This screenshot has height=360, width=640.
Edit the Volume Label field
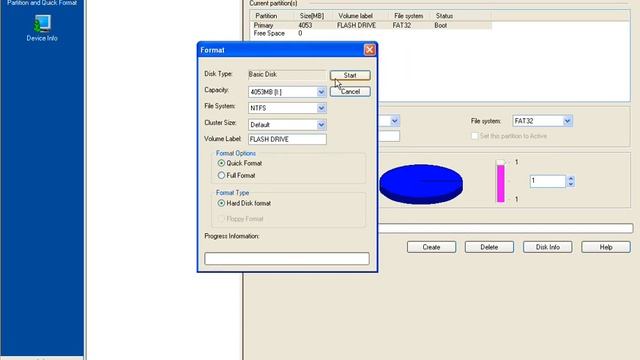click(x=287, y=139)
